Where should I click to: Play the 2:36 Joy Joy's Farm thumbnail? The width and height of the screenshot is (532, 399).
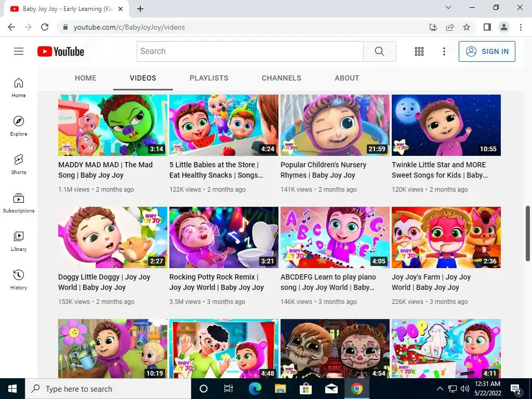click(x=446, y=237)
